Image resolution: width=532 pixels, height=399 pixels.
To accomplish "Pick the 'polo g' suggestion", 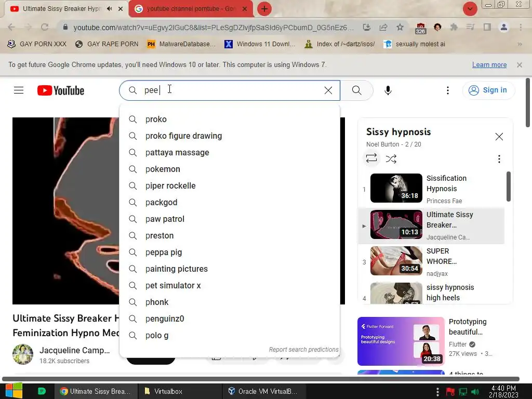I will point(230,336).
